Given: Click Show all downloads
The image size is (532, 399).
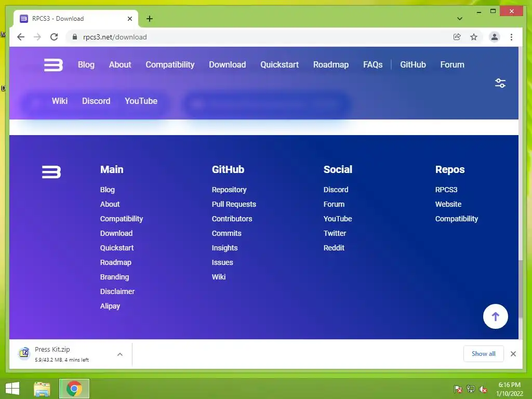Looking at the screenshot, I should pyautogui.click(x=484, y=354).
